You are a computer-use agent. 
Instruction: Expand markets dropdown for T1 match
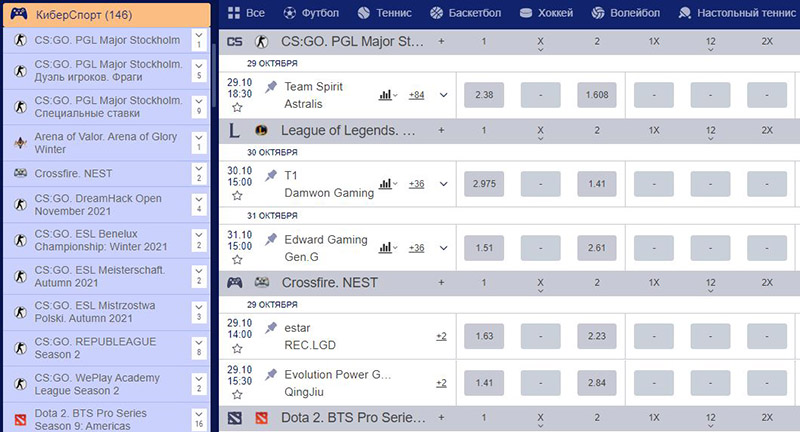(x=444, y=184)
